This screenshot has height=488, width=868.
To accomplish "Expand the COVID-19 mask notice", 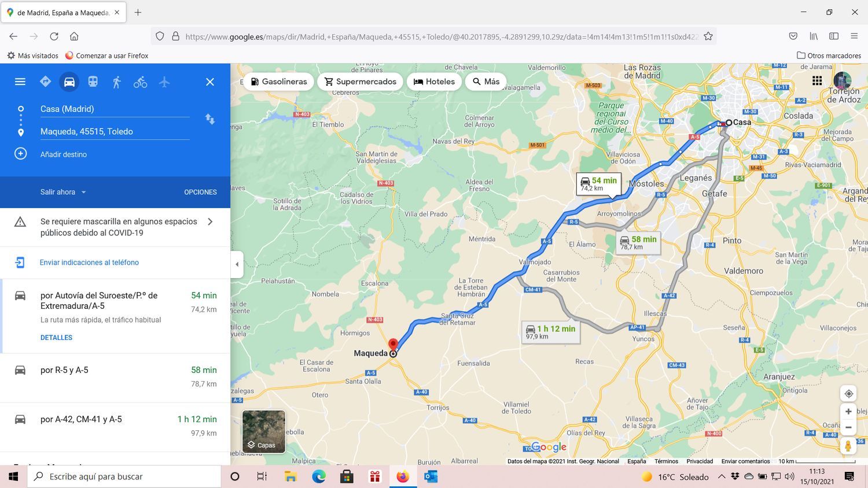I will 210,221.
